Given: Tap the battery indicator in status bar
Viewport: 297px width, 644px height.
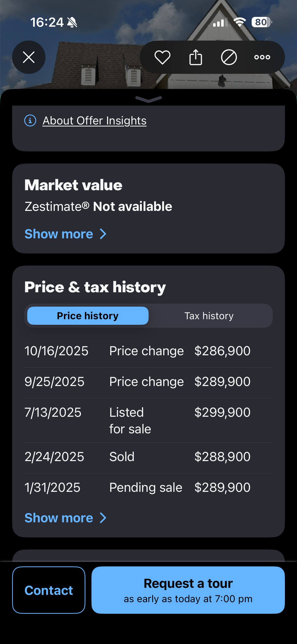Looking at the screenshot, I should [261, 22].
